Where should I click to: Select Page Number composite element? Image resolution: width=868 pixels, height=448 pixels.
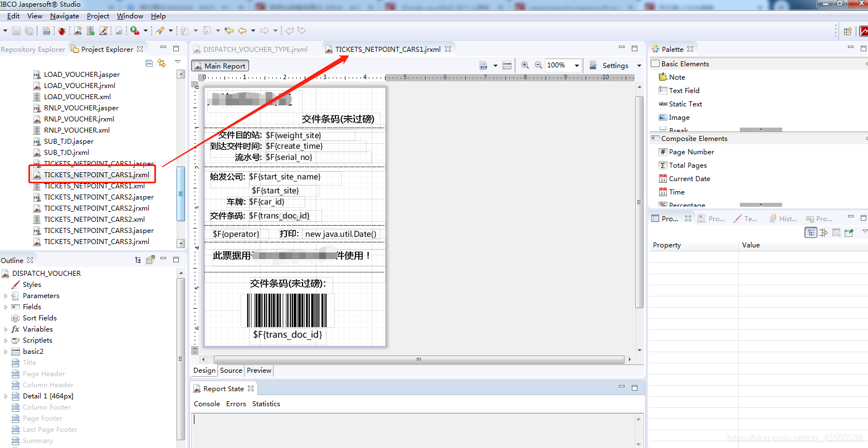click(686, 152)
